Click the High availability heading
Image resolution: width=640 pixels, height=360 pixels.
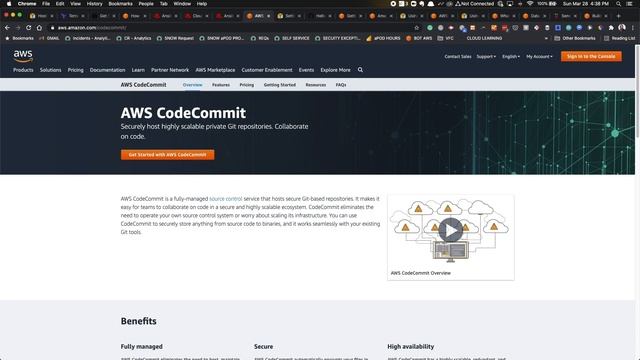click(411, 347)
